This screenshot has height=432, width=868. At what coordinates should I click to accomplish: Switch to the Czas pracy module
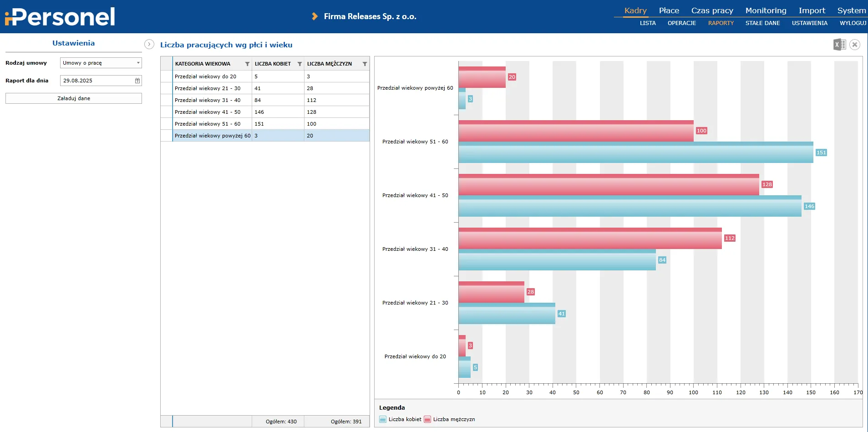click(x=712, y=10)
